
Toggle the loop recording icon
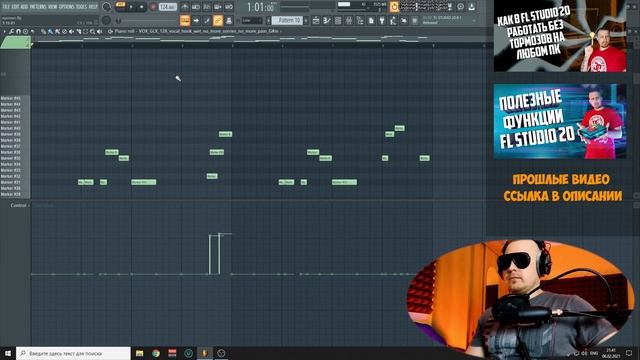click(229, 7)
